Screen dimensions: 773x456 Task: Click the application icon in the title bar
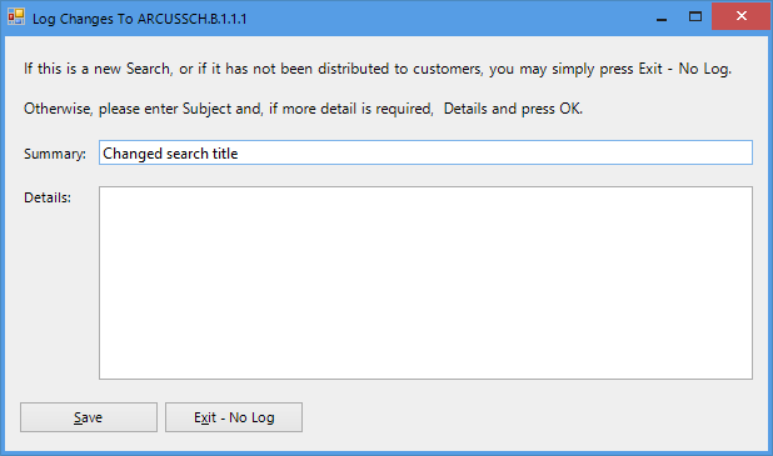point(15,17)
